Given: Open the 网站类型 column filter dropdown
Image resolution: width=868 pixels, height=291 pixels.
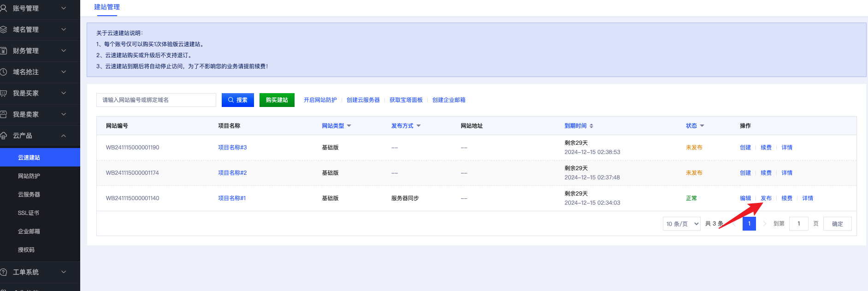Looking at the screenshot, I should pyautogui.click(x=349, y=126).
